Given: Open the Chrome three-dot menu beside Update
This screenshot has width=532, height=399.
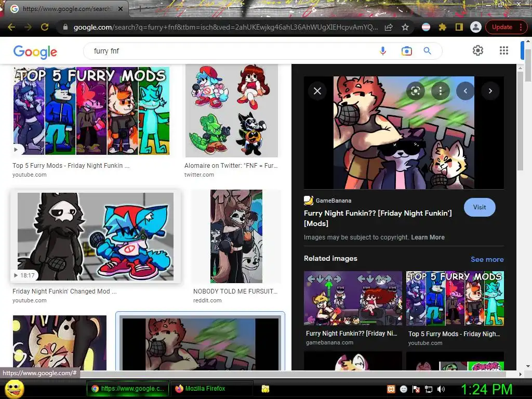Looking at the screenshot, I should pos(521,27).
